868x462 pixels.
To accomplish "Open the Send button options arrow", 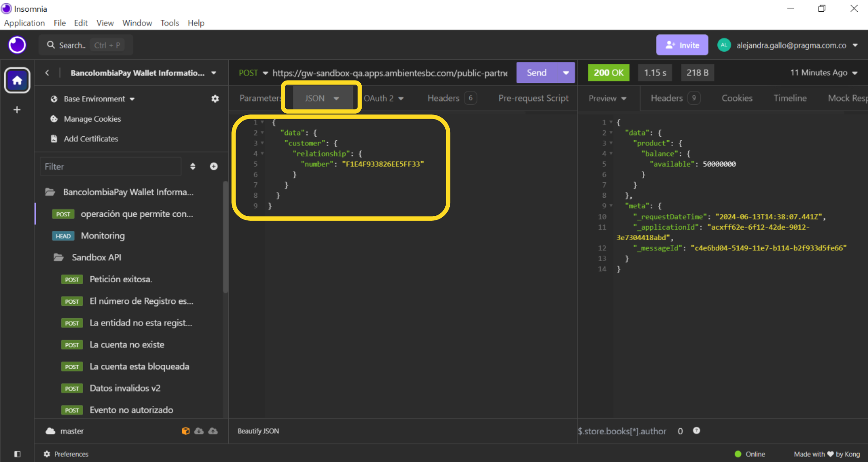I will pyautogui.click(x=566, y=73).
